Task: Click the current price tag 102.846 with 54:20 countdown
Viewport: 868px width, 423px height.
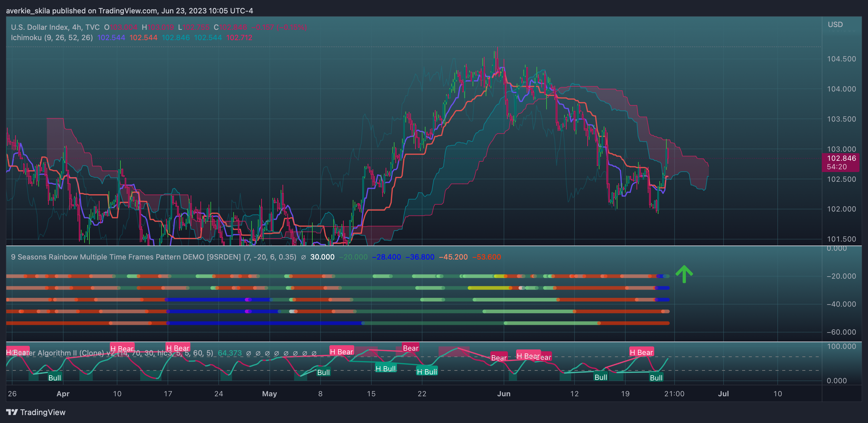Action: click(841, 162)
